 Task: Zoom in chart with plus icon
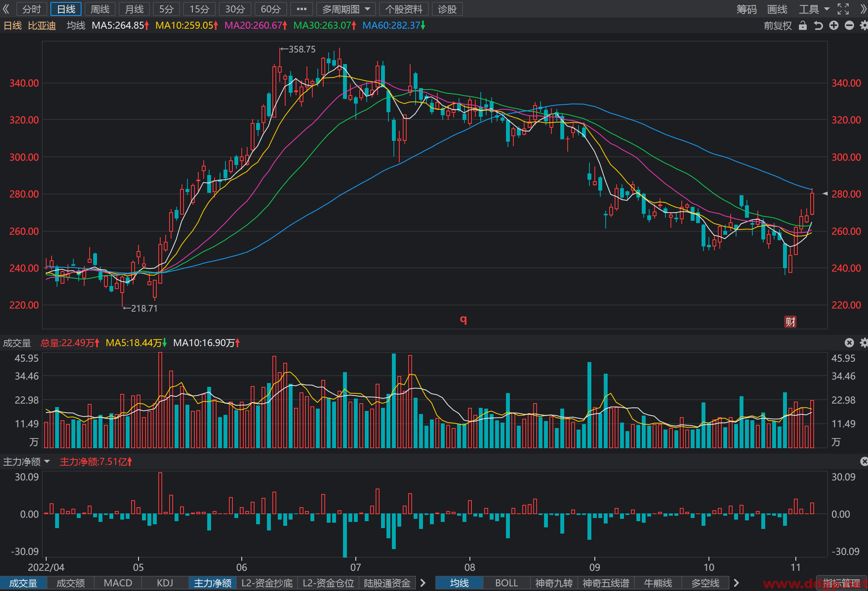834,26
